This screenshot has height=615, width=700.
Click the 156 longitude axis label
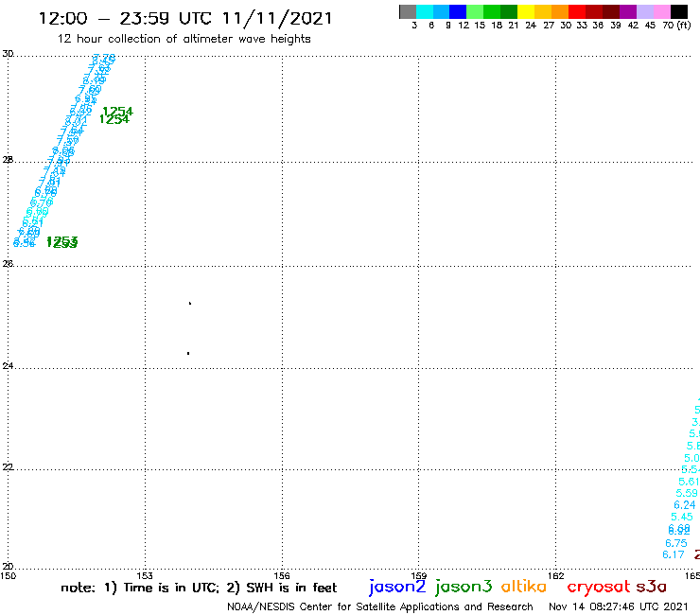point(282,575)
